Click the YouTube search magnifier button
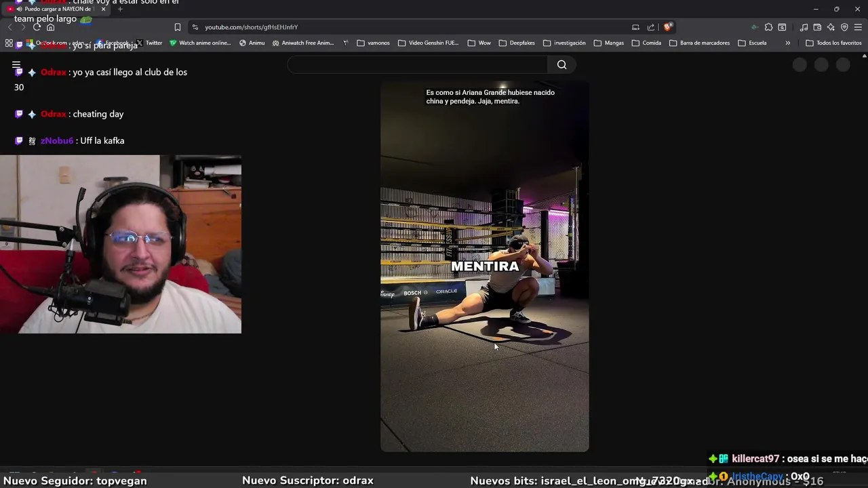The height and width of the screenshot is (488, 868). click(x=561, y=64)
